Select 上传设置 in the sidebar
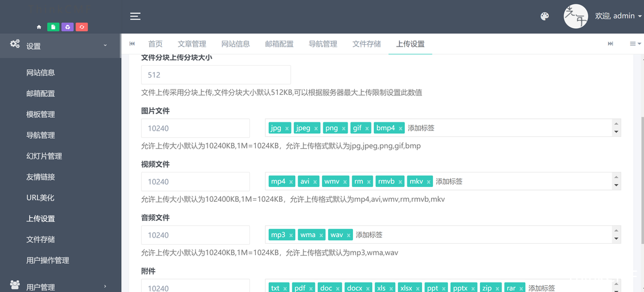 (x=41, y=219)
